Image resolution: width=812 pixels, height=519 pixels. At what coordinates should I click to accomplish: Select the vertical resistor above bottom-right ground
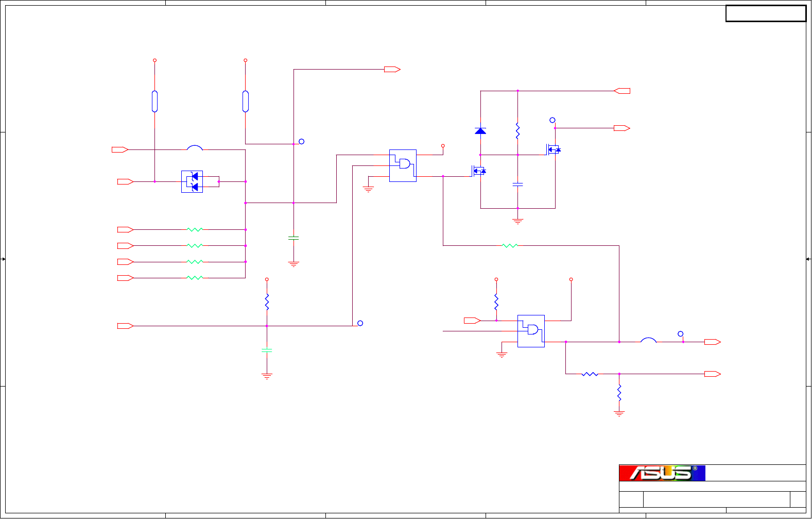pyautogui.click(x=619, y=393)
